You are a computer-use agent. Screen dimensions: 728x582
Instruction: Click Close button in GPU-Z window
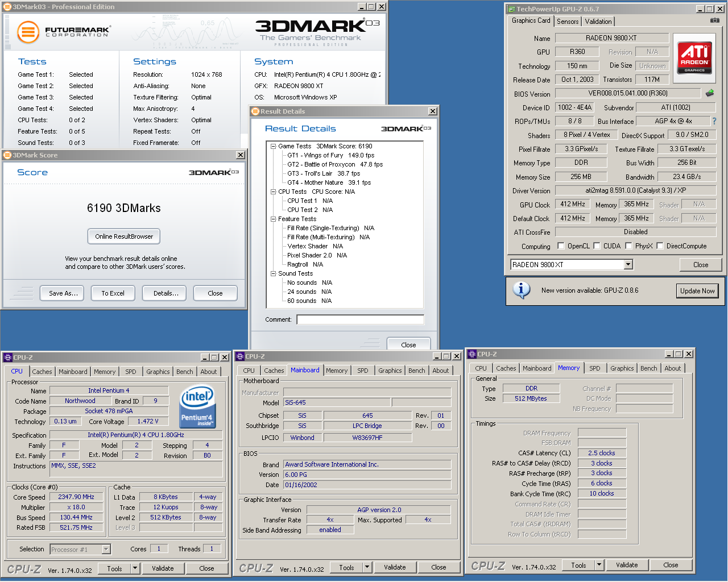point(701,264)
